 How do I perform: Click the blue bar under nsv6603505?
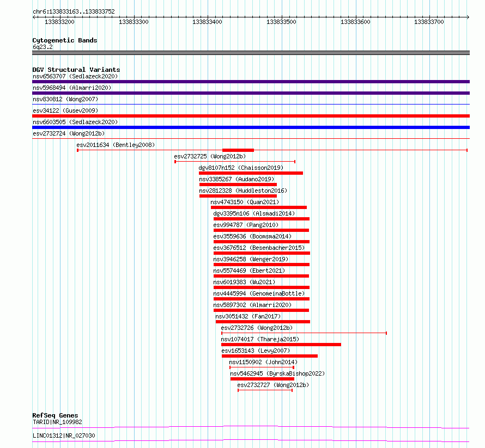pyautogui.click(x=251, y=127)
